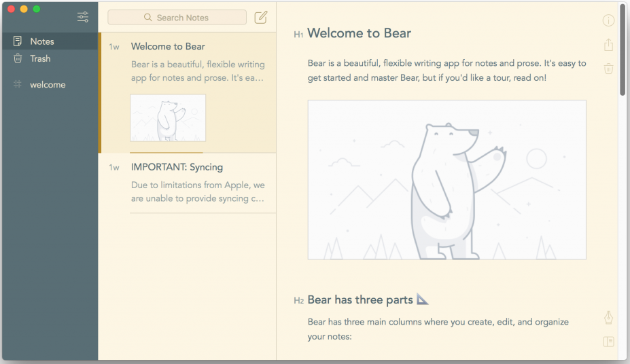Screen dimensions: 630x364
Task: Click the Notes document icon in sidebar
Action: [x=17, y=41]
